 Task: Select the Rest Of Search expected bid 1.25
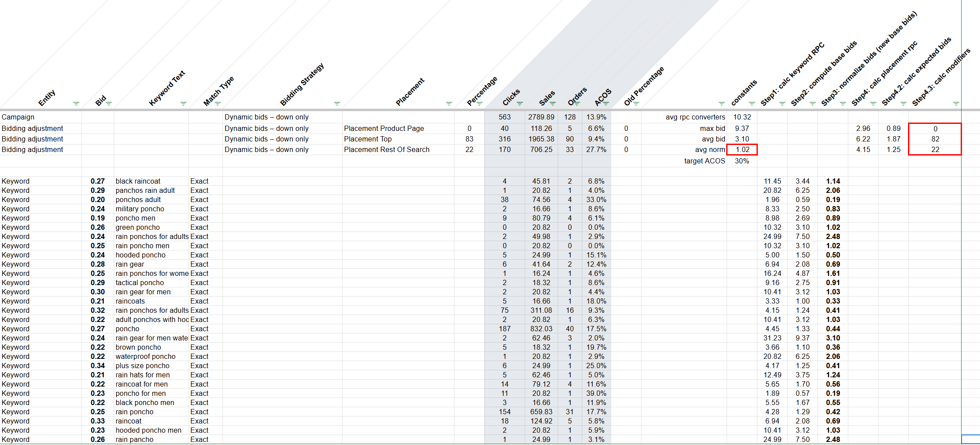click(894, 149)
